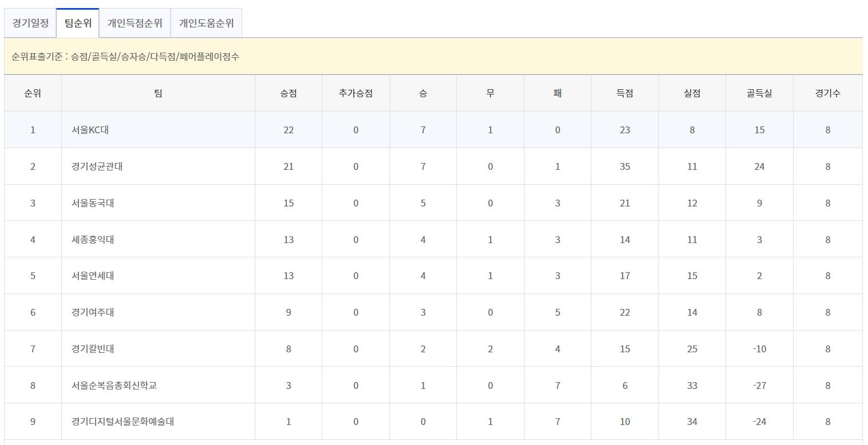868x445 pixels.
Task: Click the 순위 column header
Action: pos(33,93)
